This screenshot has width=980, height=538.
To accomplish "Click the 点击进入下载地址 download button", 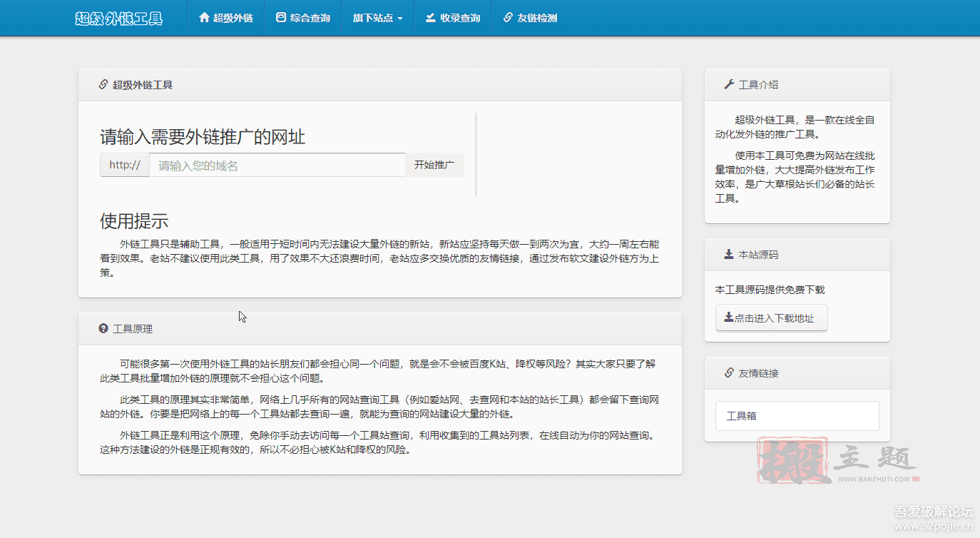I will point(772,318).
